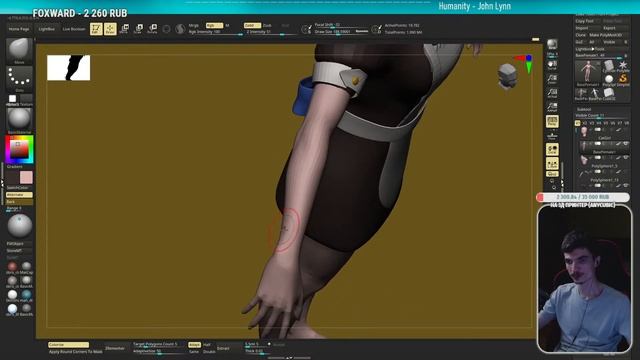The image size is (640, 360).
Task: Click the Scroll canvas icon
Action: point(552,65)
